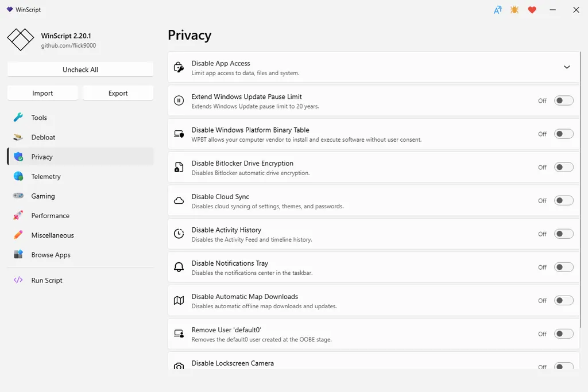Click the rocket icon beside Performance
This screenshot has width=588, height=392.
coord(18,215)
